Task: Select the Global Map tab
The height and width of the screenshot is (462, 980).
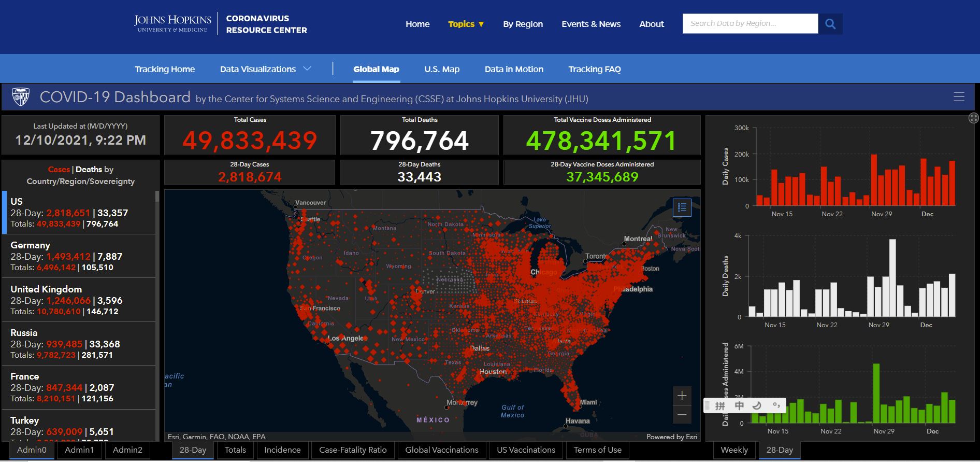Action: [376, 69]
